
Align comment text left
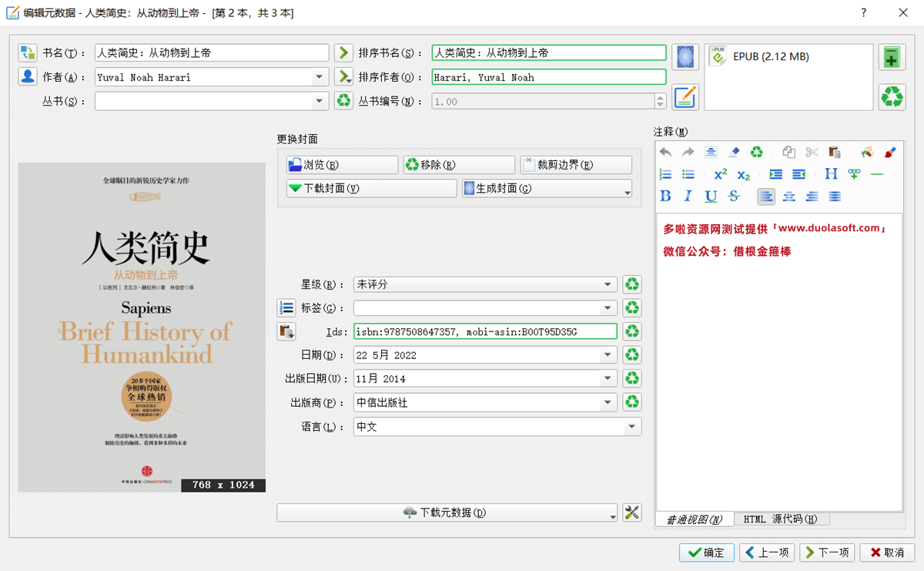tap(766, 196)
